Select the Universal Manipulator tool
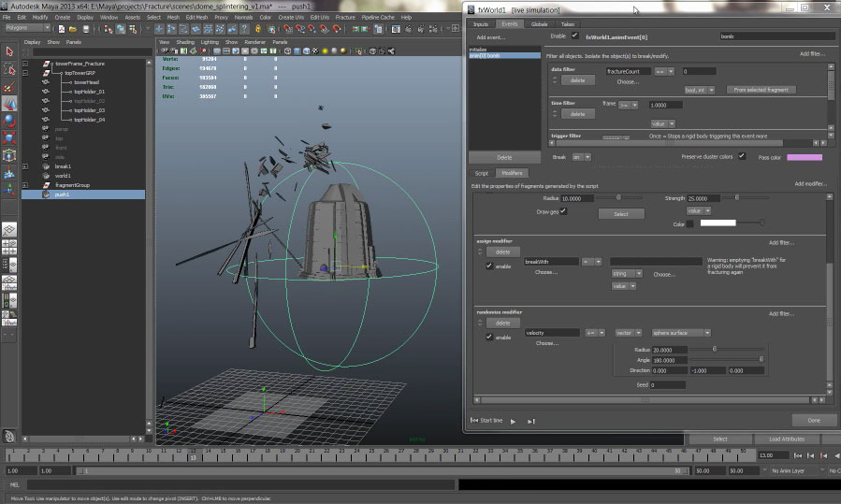Image resolution: width=841 pixels, height=504 pixels. pos(9,155)
